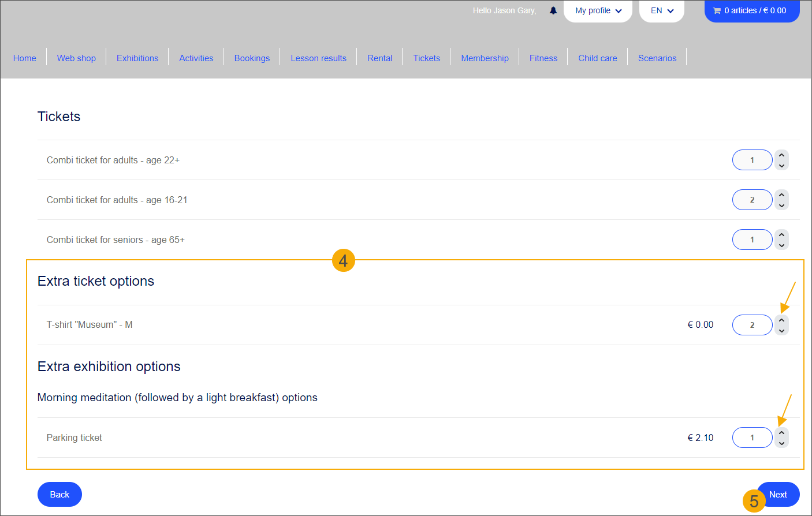Click the Parking ticket quantity field

click(752, 438)
